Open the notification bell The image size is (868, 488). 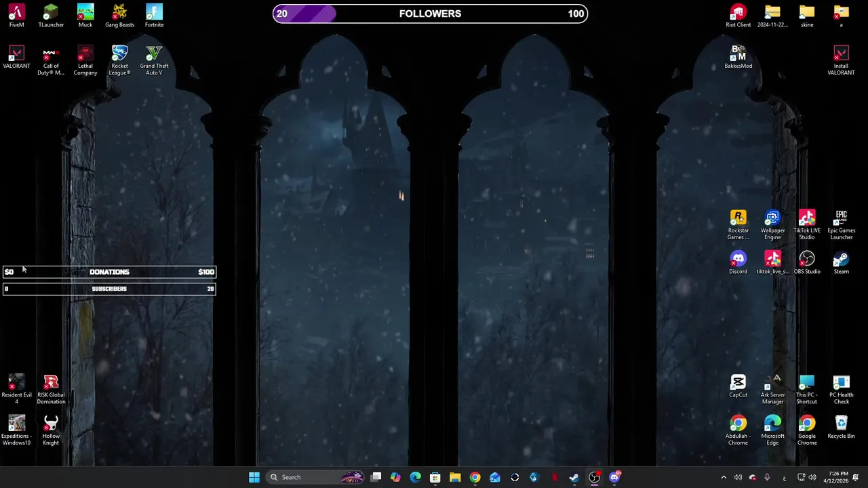pyautogui.click(x=856, y=477)
